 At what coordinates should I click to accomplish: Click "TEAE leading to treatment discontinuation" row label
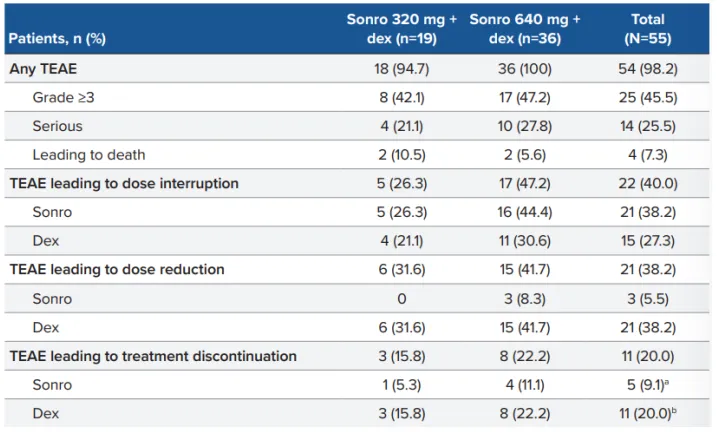pos(153,356)
